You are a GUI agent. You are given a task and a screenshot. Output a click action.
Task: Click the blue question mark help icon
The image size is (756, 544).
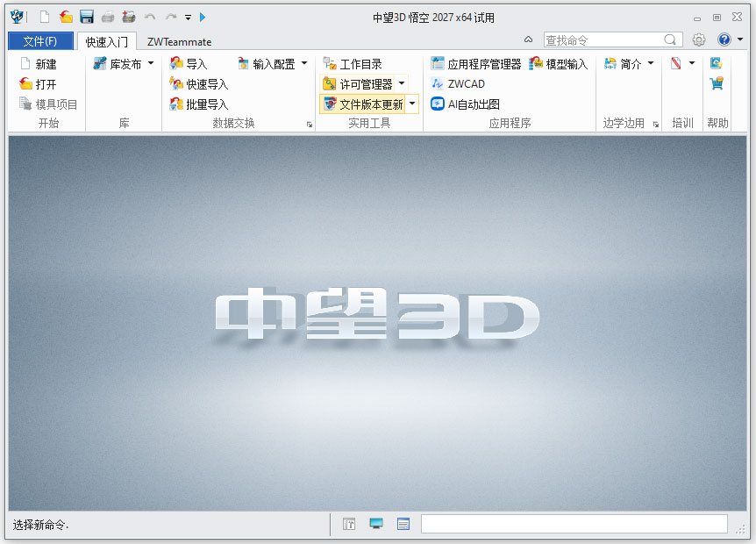coord(724,39)
